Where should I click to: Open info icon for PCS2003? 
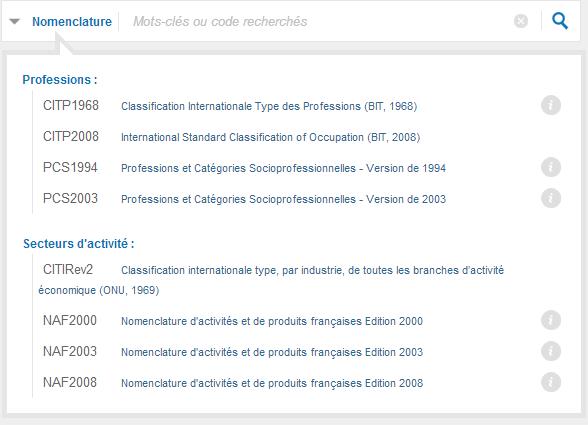point(551,198)
